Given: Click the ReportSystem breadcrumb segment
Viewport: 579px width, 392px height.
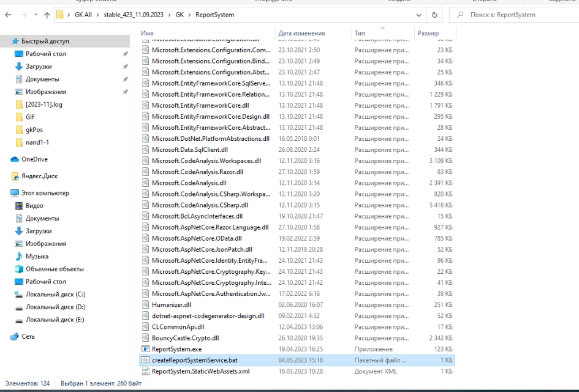Looking at the screenshot, I should pyautogui.click(x=214, y=15).
